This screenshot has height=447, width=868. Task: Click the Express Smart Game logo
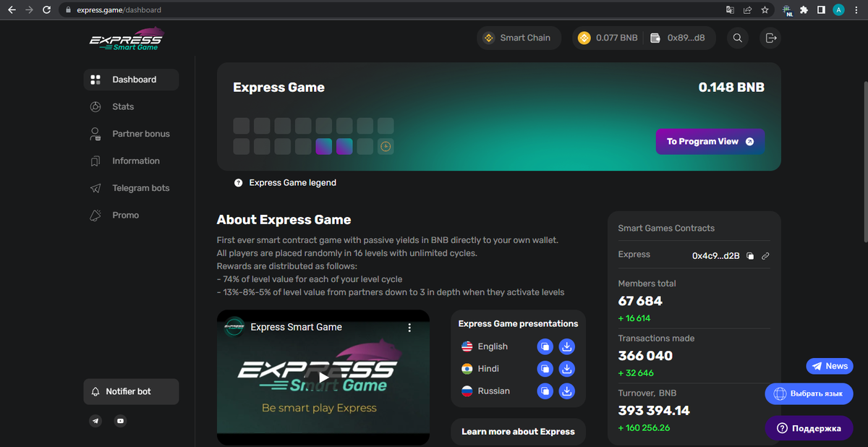click(x=127, y=40)
